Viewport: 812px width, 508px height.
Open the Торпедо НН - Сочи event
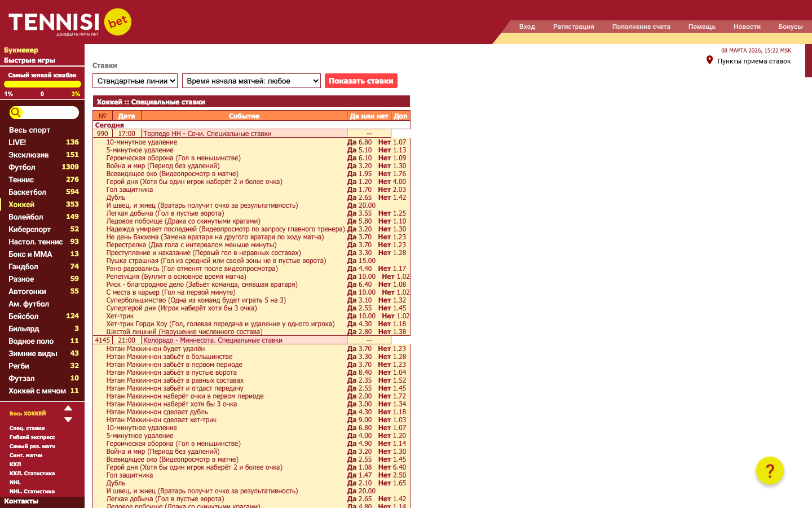208,134
